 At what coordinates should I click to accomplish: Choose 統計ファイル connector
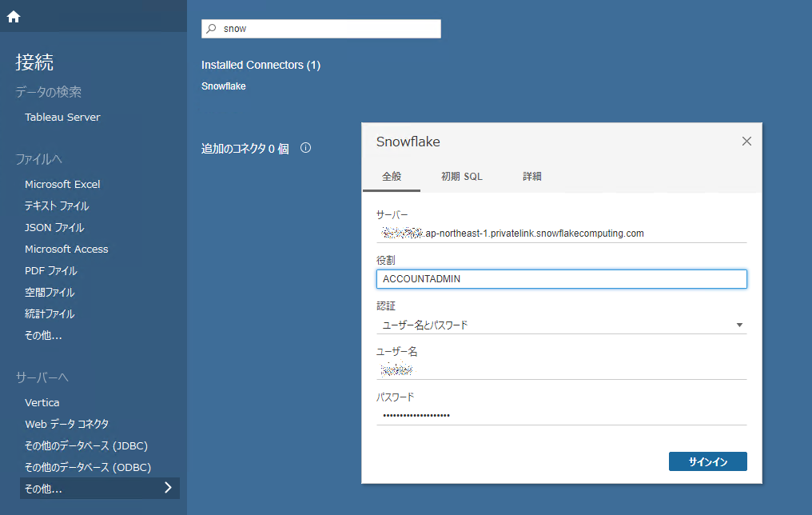coord(50,313)
